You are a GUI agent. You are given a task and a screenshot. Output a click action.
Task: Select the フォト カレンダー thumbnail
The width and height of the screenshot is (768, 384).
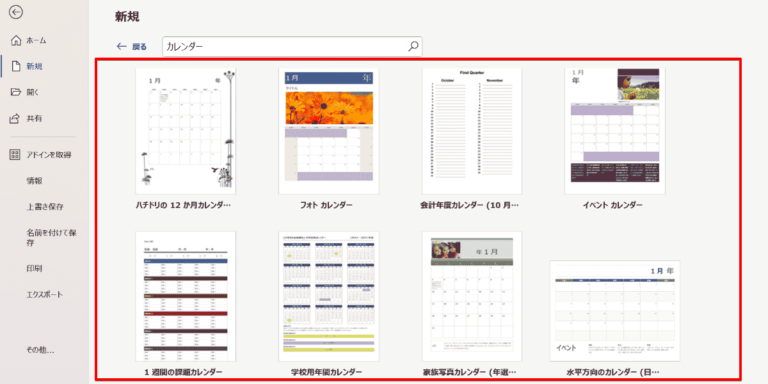[329, 131]
